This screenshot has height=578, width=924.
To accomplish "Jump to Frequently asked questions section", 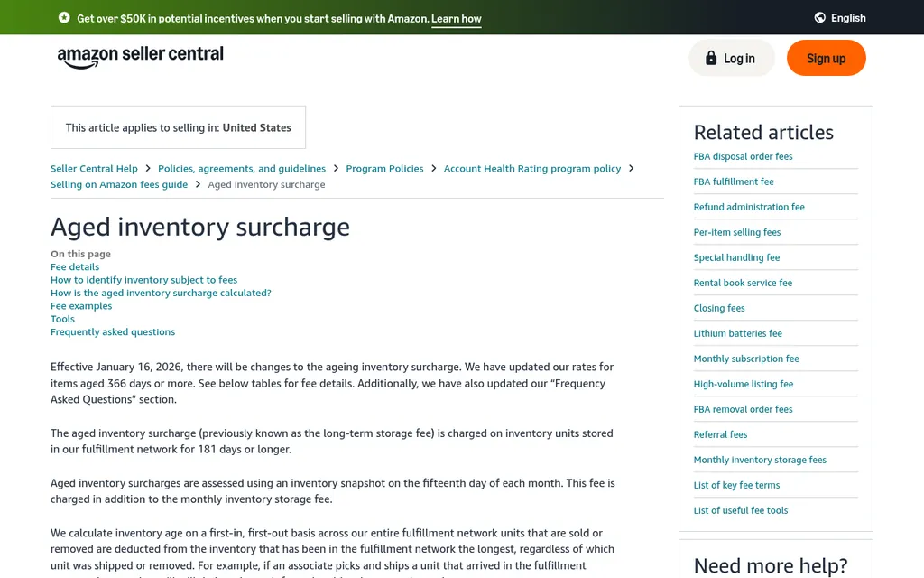I will pyautogui.click(x=113, y=331).
